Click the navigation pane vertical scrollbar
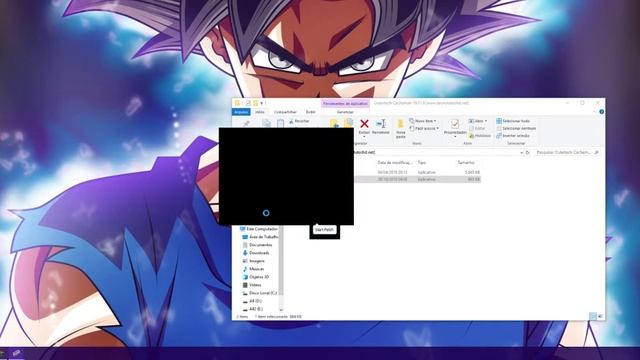This screenshot has width=640, height=360. point(281,261)
